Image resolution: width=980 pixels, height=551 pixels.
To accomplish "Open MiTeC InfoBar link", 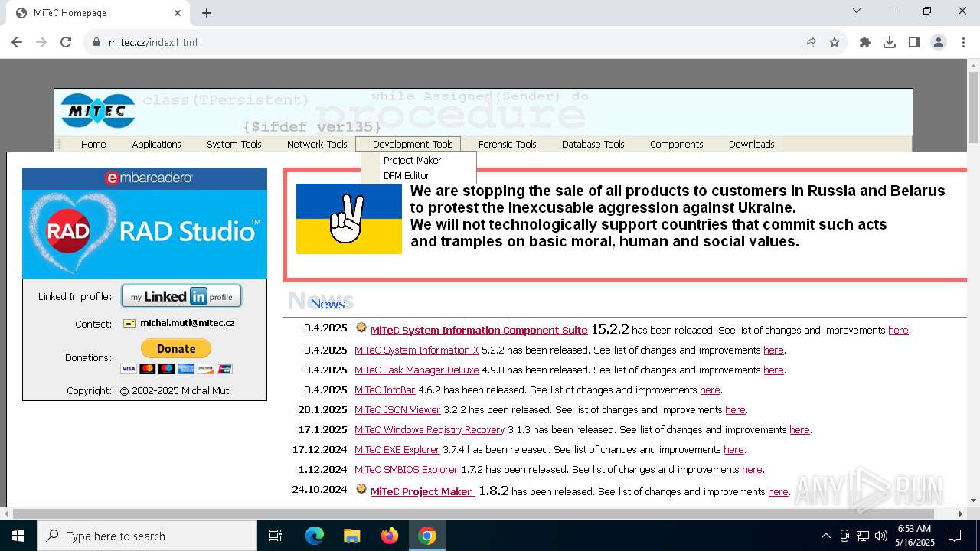I will [384, 390].
